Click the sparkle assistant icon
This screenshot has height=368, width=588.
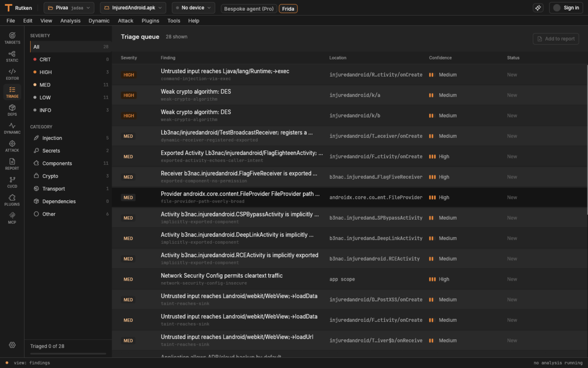538,8
